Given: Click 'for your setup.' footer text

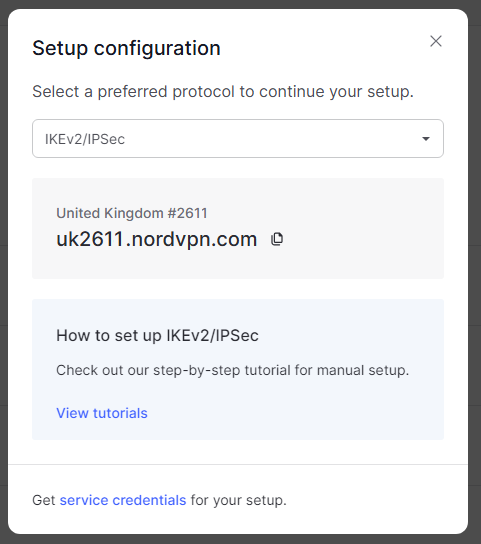Looking at the screenshot, I should click(239, 500).
